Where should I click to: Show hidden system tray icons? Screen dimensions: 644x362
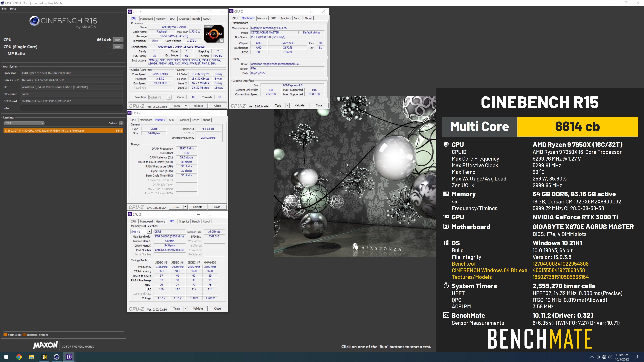592,357
